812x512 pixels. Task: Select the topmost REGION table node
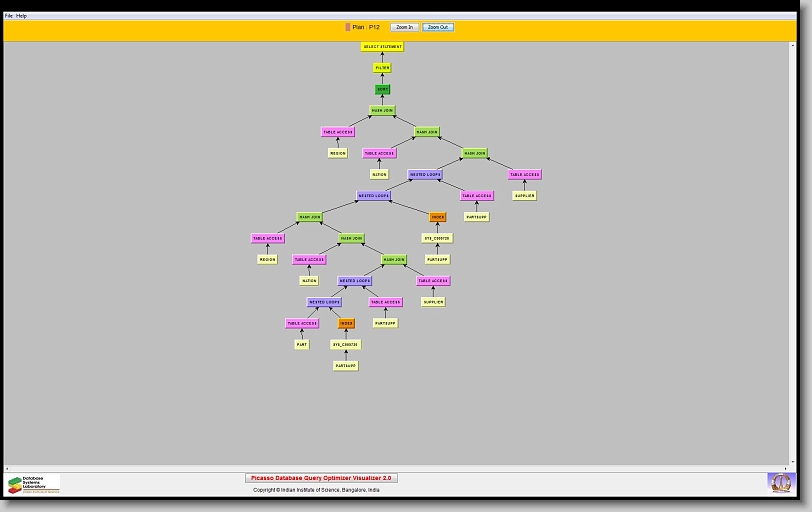click(338, 153)
